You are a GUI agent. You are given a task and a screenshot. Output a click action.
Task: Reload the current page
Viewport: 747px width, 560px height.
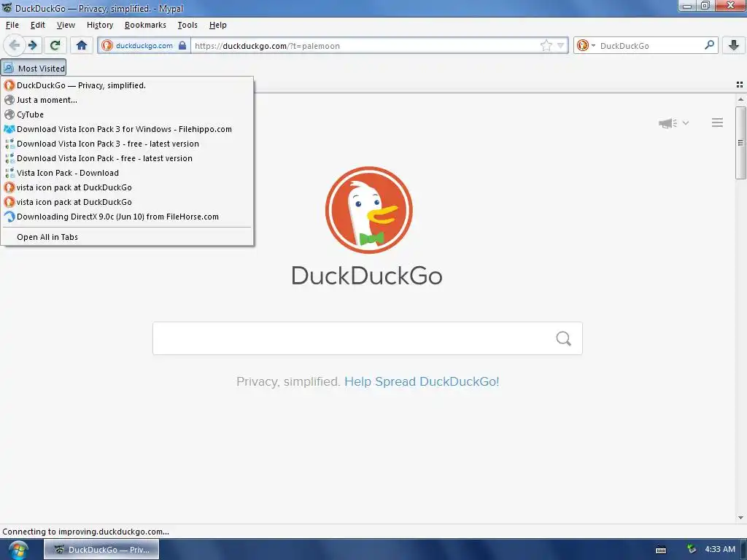55,45
